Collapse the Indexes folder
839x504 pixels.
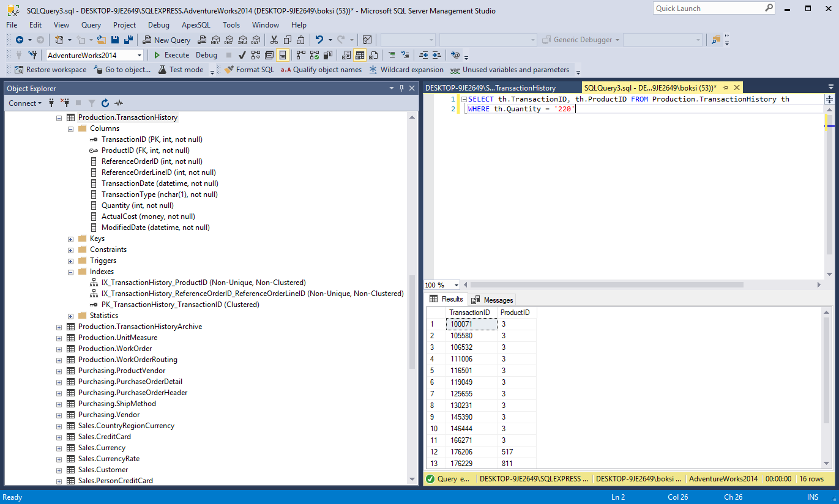pos(71,272)
